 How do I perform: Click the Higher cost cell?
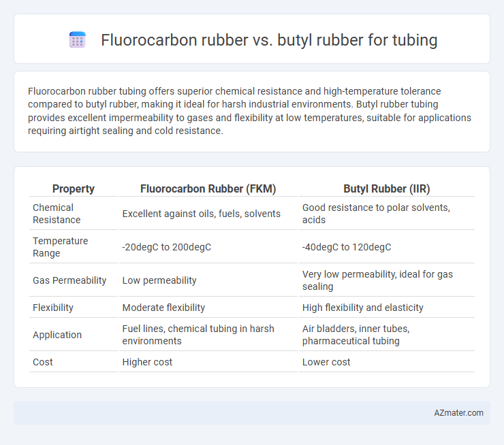pyautogui.click(x=147, y=362)
